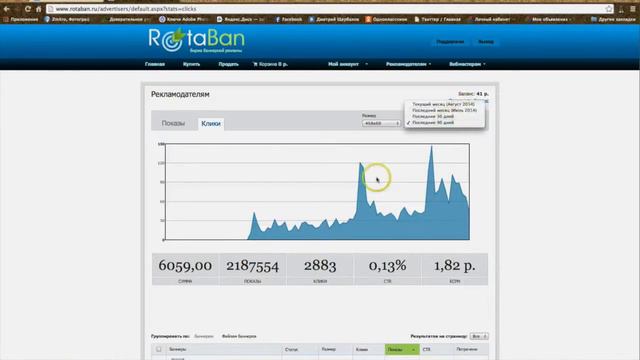Sort by the Потрачено column header
This screenshot has height=360, width=640.
(467, 349)
